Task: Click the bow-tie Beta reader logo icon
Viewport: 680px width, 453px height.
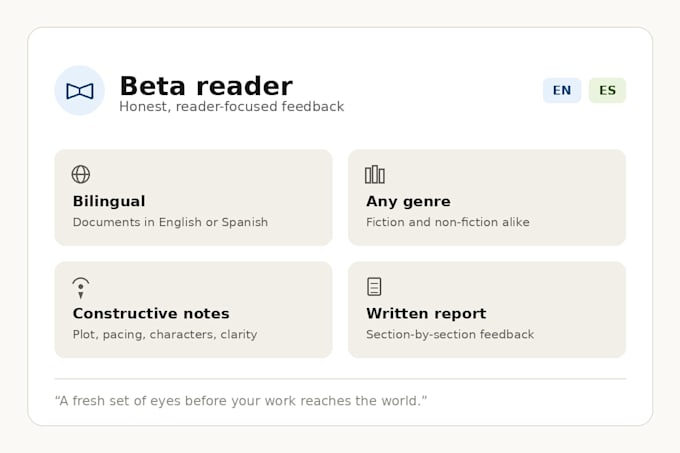Action: [x=79, y=91]
